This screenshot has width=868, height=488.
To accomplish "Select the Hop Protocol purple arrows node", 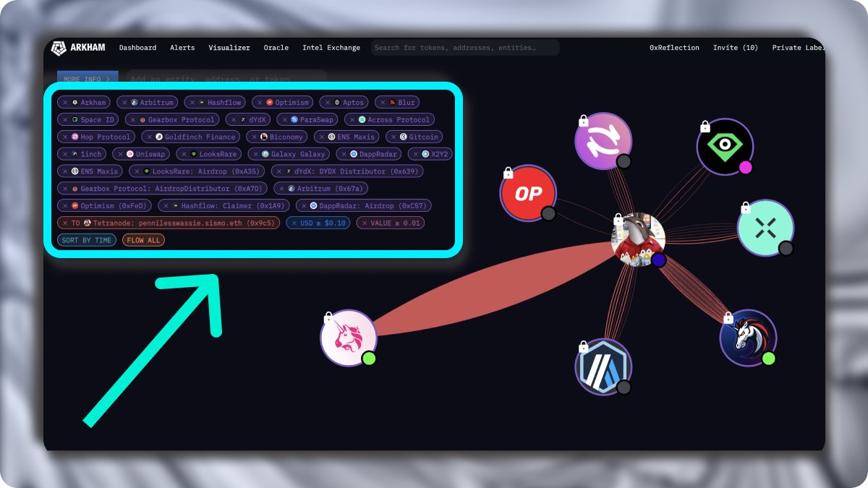I will tap(603, 141).
